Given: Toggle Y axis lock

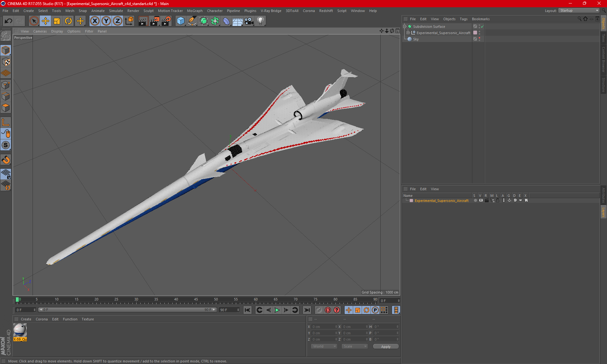Looking at the screenshot, I should 106,21.
